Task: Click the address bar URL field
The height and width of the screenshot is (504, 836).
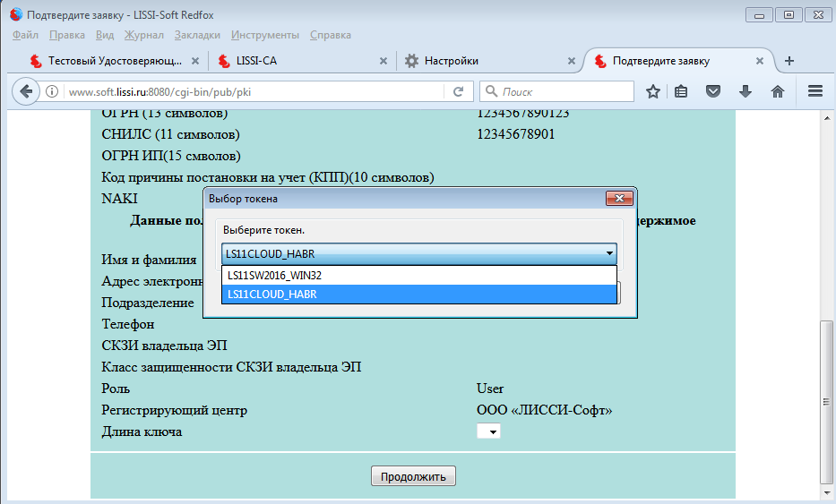Action: [254, 91]
